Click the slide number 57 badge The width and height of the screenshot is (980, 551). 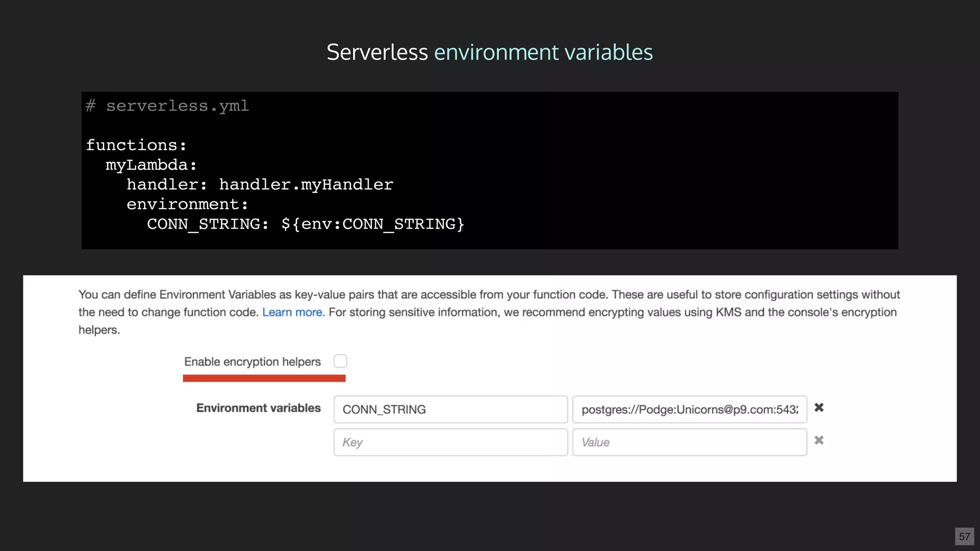click(x=964, y=537)
